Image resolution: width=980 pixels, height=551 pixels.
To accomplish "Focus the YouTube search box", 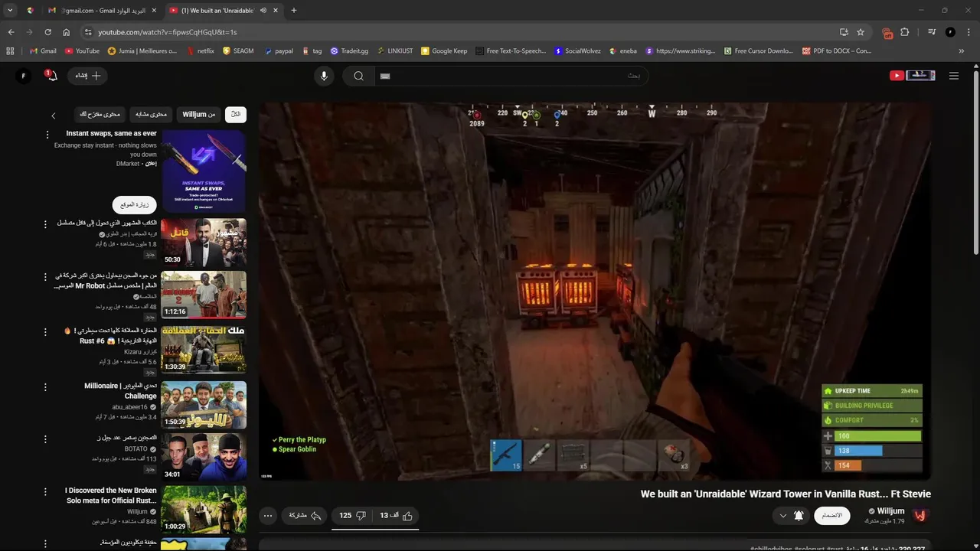I will [511, 76].
